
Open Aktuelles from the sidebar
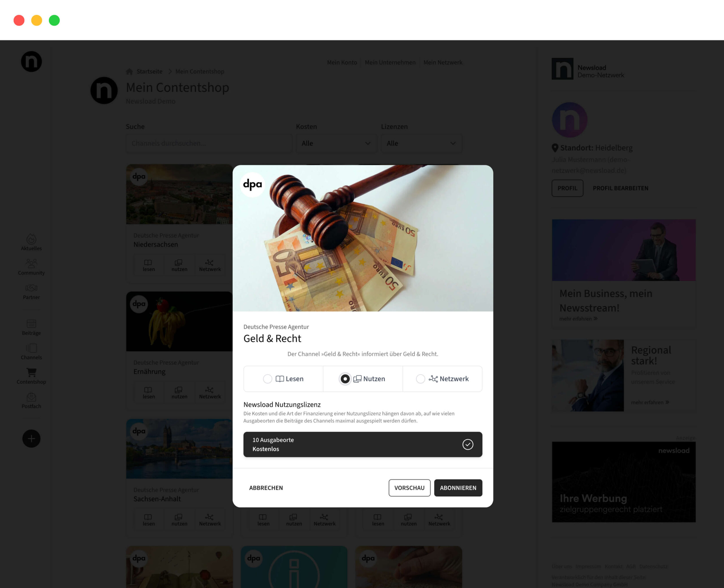point(31,242)
